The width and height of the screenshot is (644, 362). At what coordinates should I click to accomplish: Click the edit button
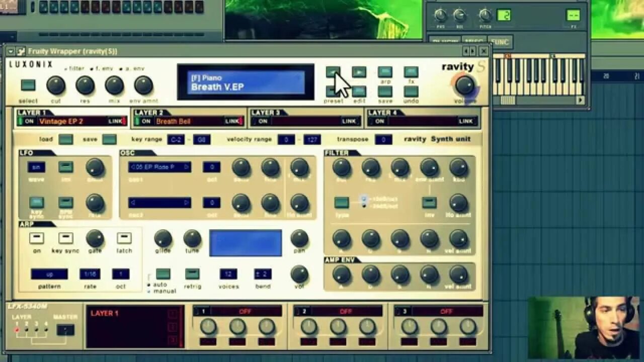(x=359, y=92)
